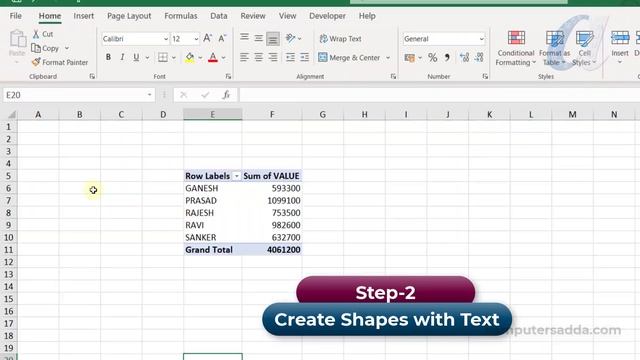
Task: Toggle Merge & Center
Action: click(x=349, y=58)
